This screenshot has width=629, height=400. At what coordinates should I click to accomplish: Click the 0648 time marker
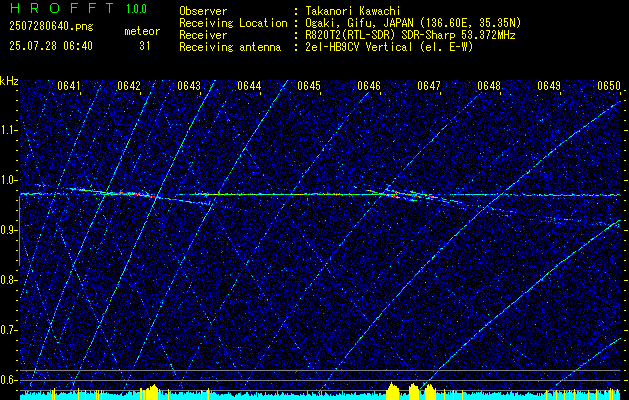click(x=489, y=86)
